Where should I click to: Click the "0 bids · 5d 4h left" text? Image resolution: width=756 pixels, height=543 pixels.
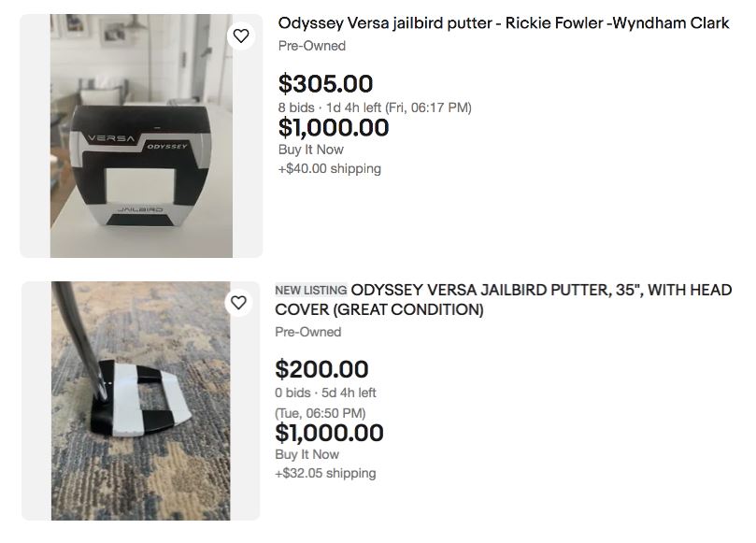click(x=325, y=393)
